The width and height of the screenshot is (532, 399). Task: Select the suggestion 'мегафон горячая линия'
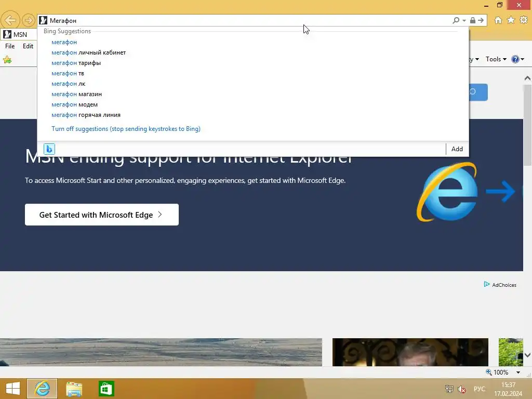click(86, 115)
